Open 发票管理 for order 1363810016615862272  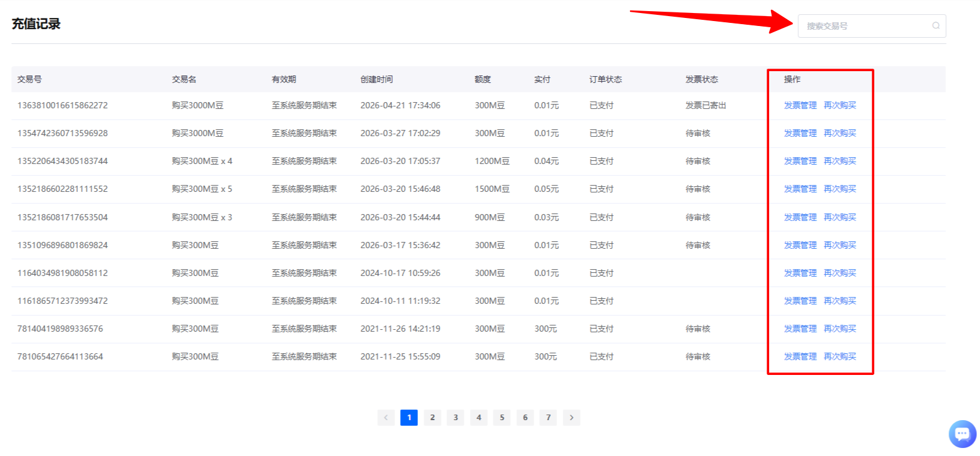click(x=800, y=105)
